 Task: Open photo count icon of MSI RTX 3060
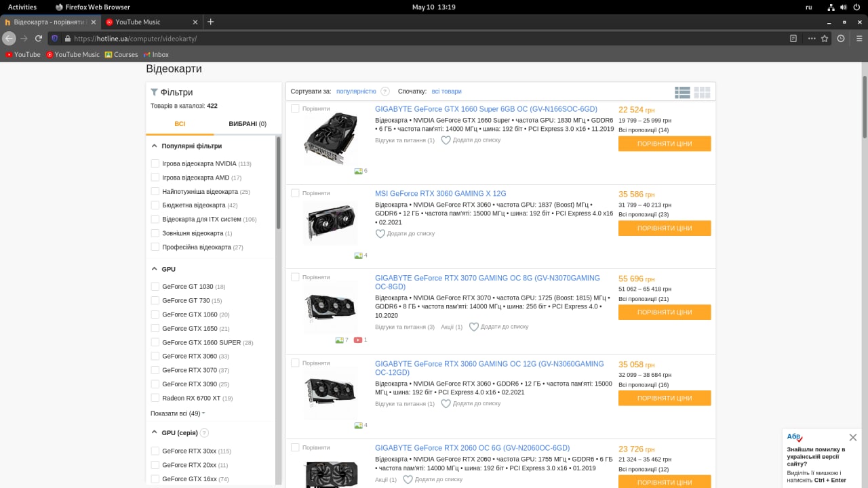(x=358, y=256)
